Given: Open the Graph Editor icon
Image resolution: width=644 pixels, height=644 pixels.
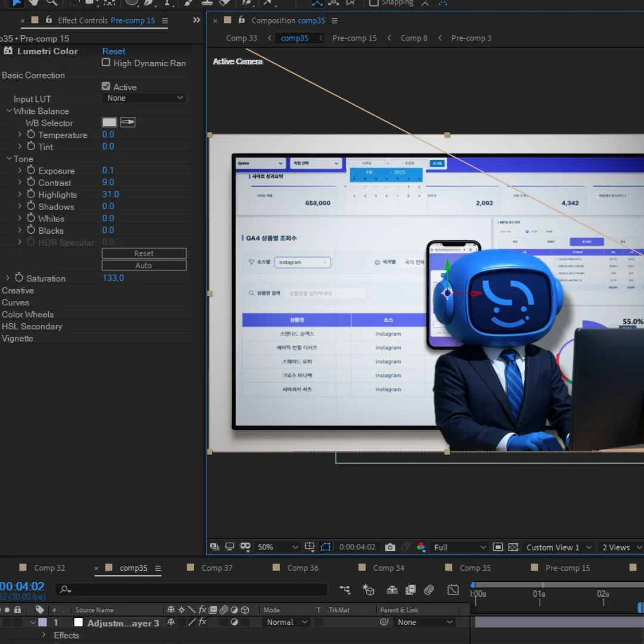Looking at the screenshot, I should 453,590.
